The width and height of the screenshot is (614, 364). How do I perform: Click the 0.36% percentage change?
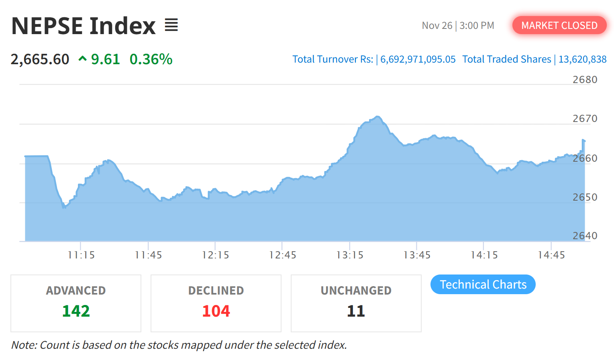click(151, 59)
